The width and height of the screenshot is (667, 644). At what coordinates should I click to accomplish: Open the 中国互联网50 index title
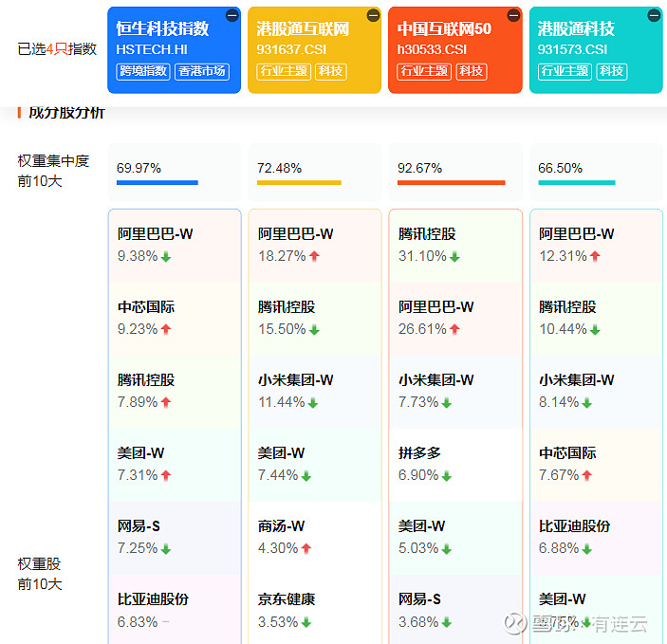click(x=444, y=28)
